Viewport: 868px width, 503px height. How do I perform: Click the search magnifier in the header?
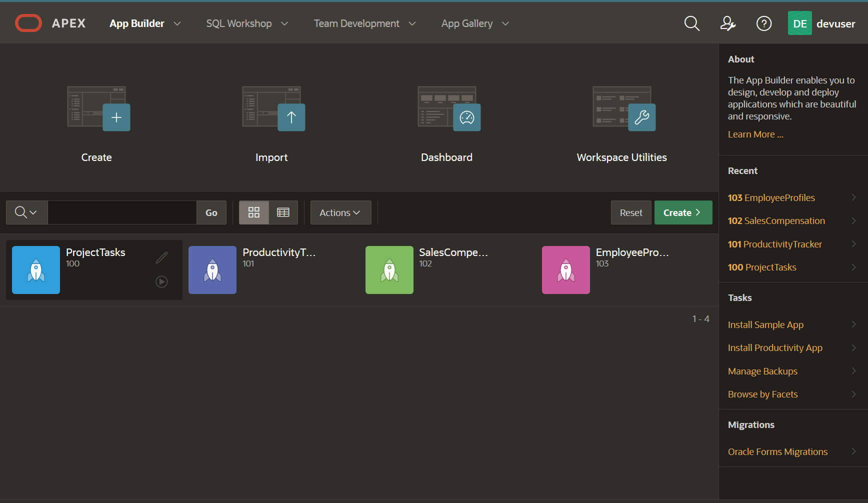[x=691, y=23]
